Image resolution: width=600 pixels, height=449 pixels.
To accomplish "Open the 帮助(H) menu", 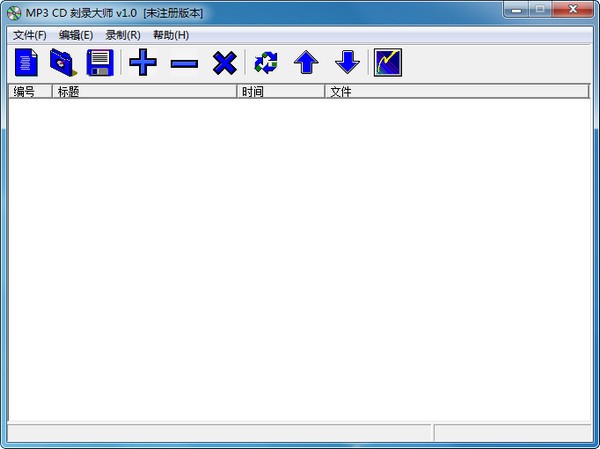I will click(x=171, y=35).
